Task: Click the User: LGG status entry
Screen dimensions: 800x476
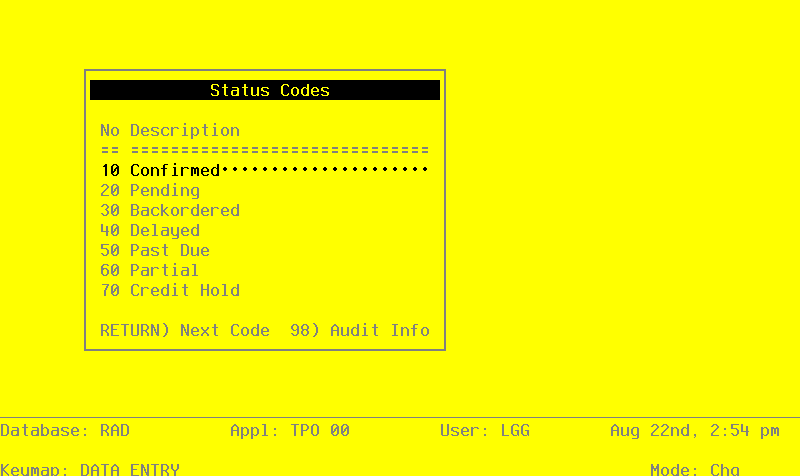Action: pos(485,431)
